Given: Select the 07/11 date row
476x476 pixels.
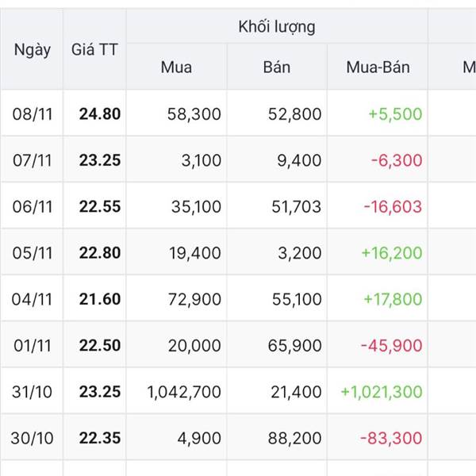Looking at the screenshot, I should point(32,161).
